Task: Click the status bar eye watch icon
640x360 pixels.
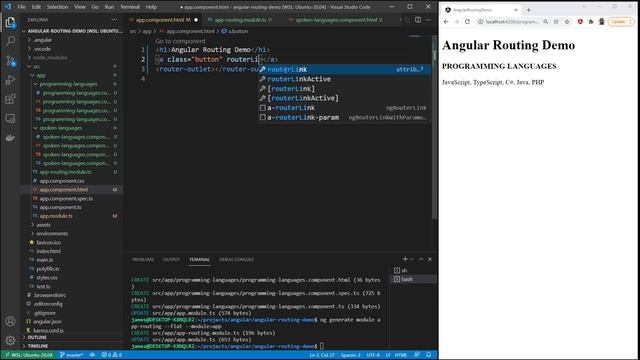Action: point(92,355)
